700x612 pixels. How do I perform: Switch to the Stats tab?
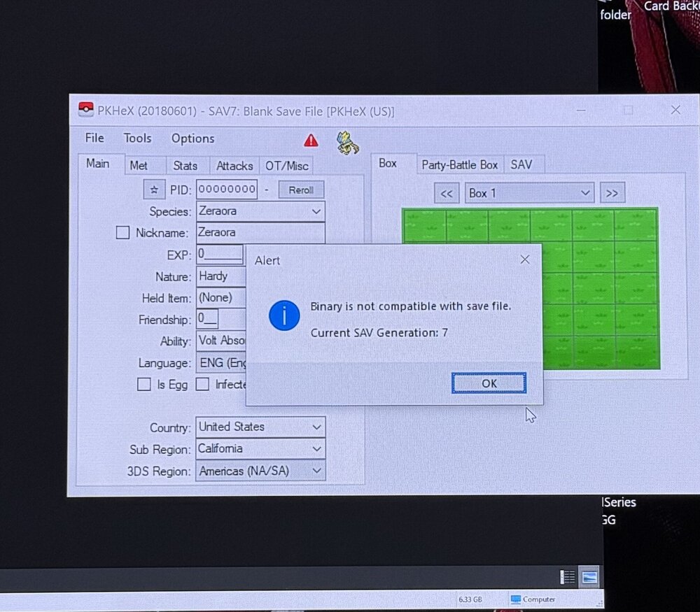tap(185, 166)
